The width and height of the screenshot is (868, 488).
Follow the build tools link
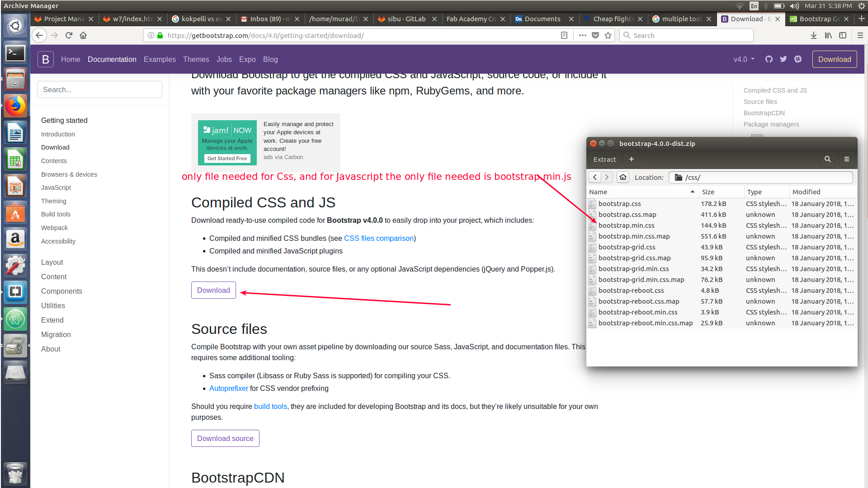pos(270,406)
